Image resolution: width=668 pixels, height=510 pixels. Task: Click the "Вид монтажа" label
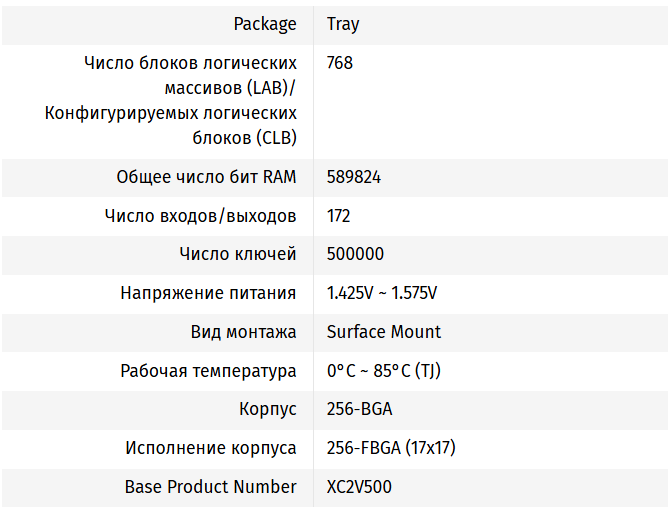[x=243, y=332]
